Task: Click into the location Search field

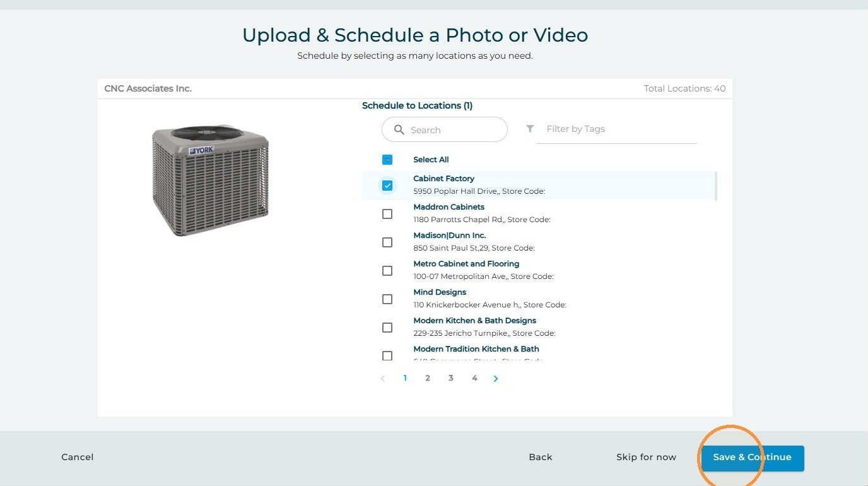Action: pos(445,129)
